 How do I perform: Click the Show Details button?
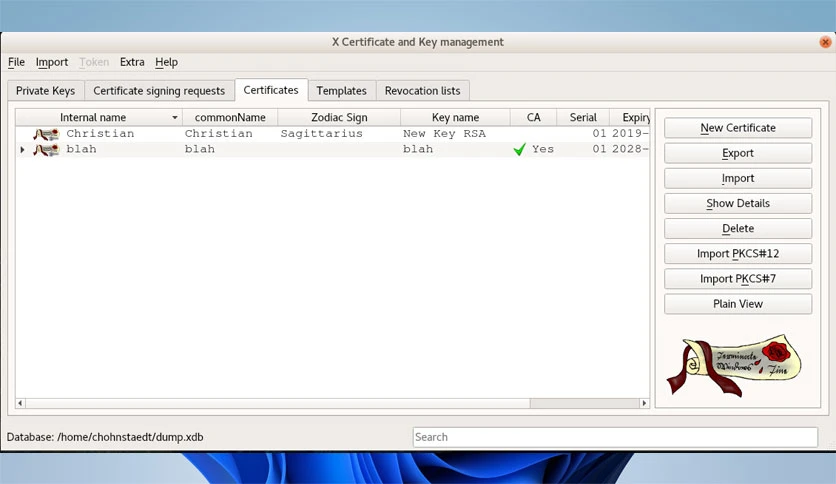(738, 203)
